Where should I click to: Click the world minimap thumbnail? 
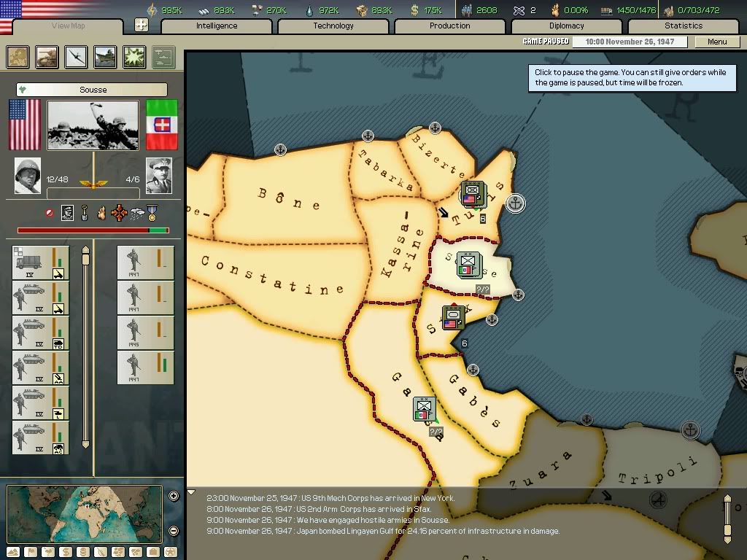(x=84, y=514)
